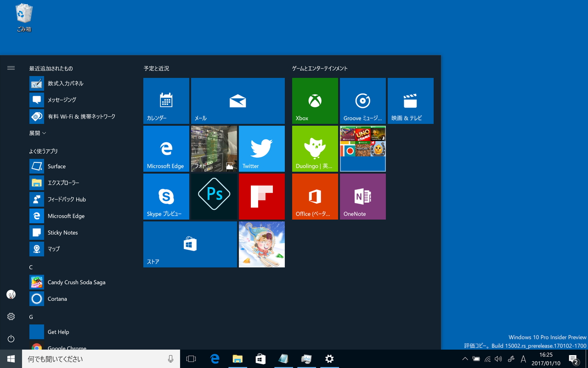Open the 映画 & テレビ tile
Image resolution: width=588 pixels, height=368 pixels.
click(411, 101)
